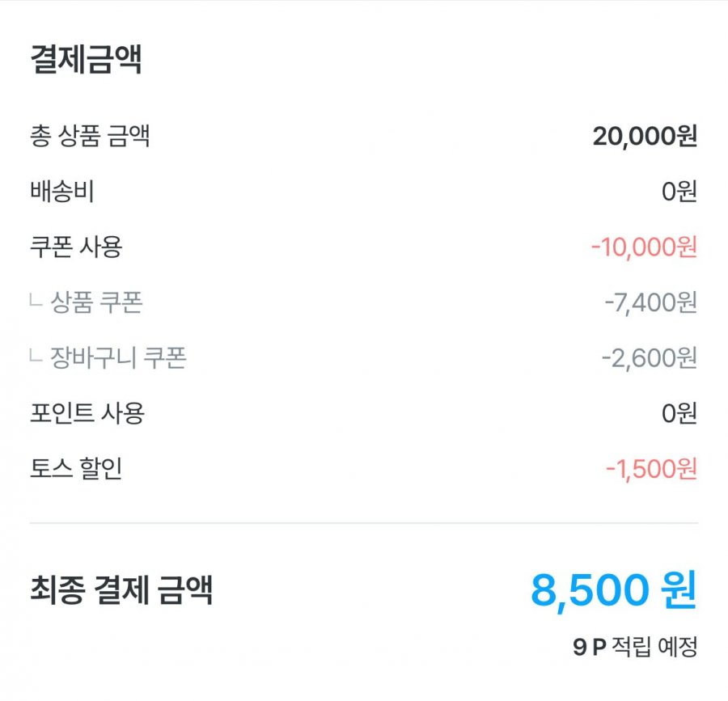Screen dimensions: 728x701
Task: Click the ㄴ marker before 상품 쿠폰
Action: 36,303
